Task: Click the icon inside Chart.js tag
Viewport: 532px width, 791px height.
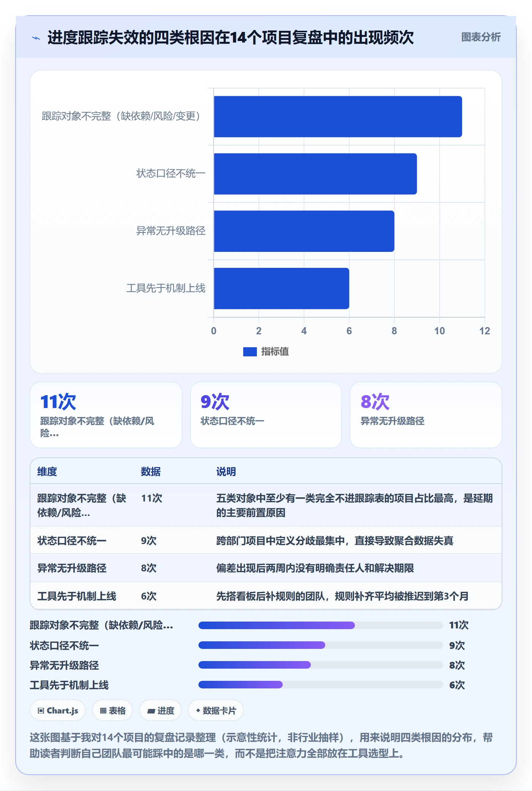Action: pyautogui.click(x=41, y=711)
